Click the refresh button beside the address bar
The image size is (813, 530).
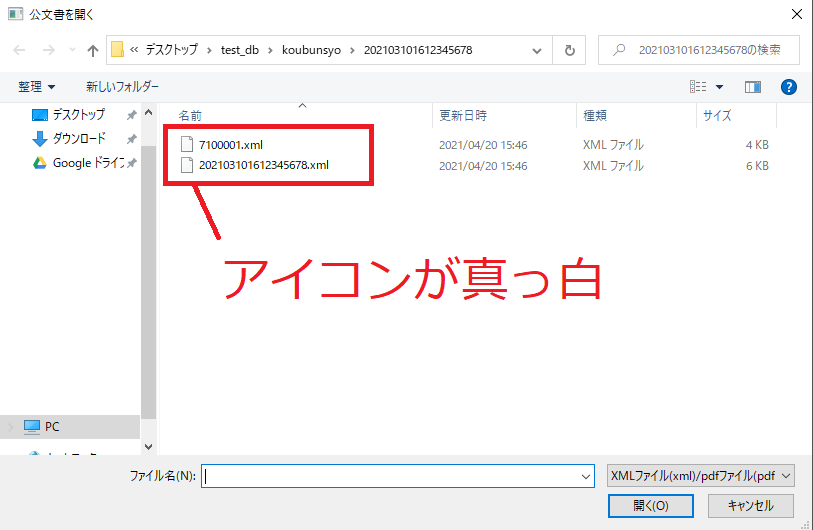click(x=569, y=50)
